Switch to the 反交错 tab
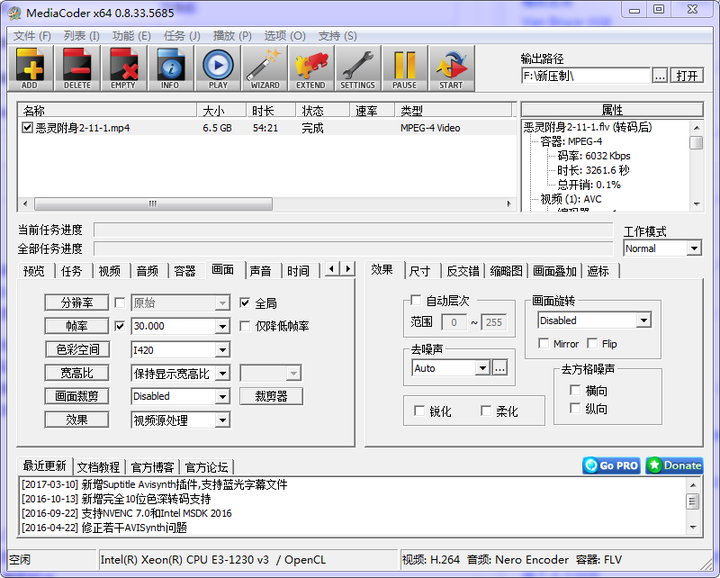Image resolution: width=720 pixels, height=578 pixels. point(463,271)
